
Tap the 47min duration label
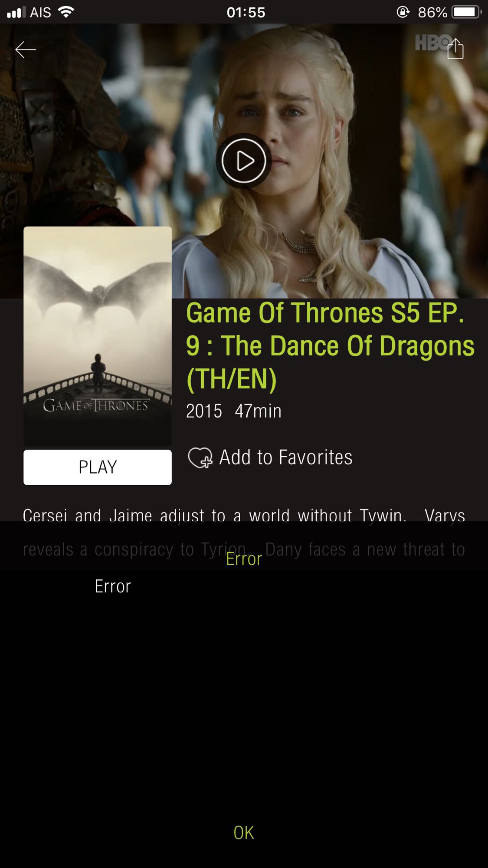coord(258,411)
